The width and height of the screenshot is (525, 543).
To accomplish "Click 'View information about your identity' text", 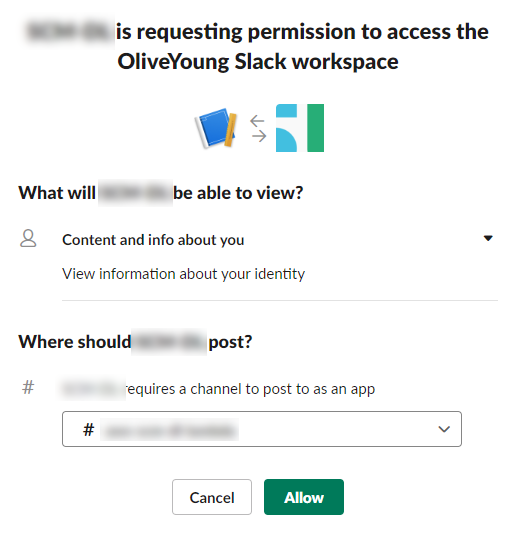I will (x=184, y=274).
